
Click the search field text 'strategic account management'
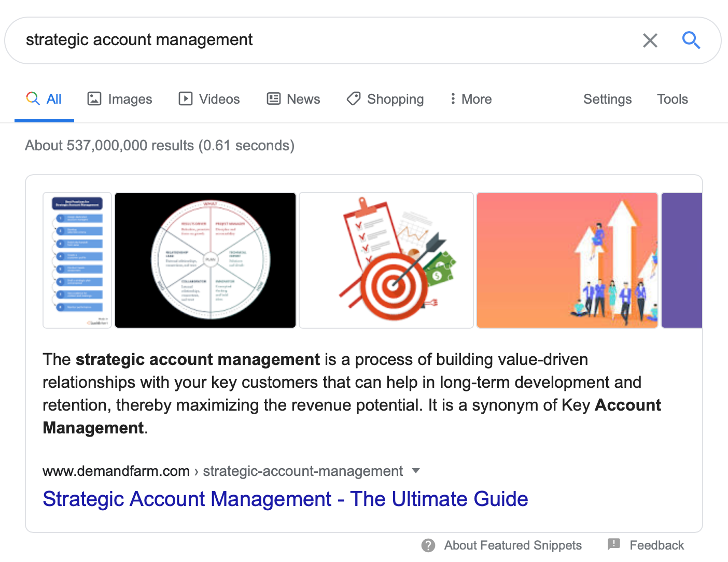139,40
